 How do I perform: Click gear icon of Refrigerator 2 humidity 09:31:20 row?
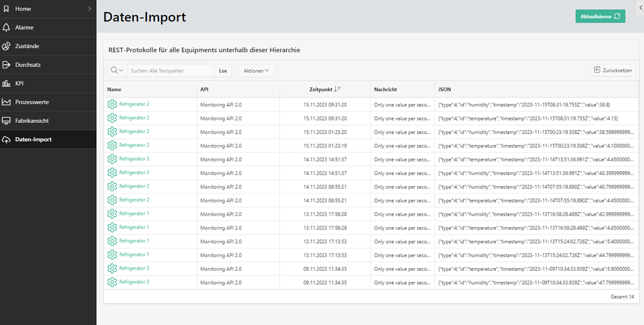coord(112,104)
